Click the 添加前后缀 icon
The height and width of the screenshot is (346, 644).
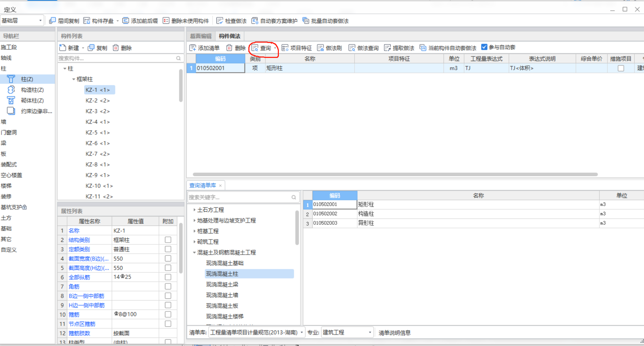pyautogui.click(x=126, y=21)
